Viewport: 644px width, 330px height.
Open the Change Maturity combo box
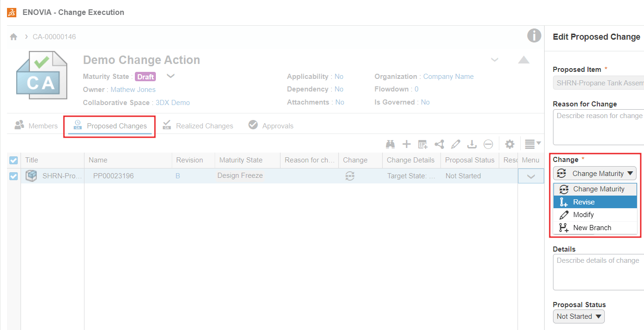595,174
